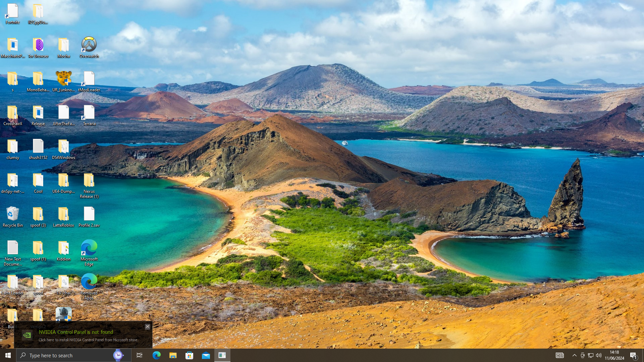Select the DS4Windows folder icon
The width and height of the screenshot is (644, 362).
point(63,149)
